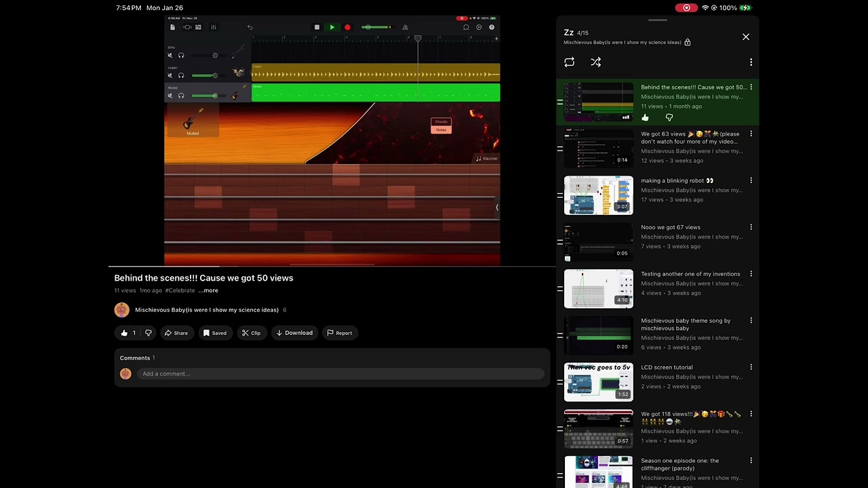This screenshot has height=488, width=868.
Task: Click the playhead marker on the ruler
Action: [418, 39]
